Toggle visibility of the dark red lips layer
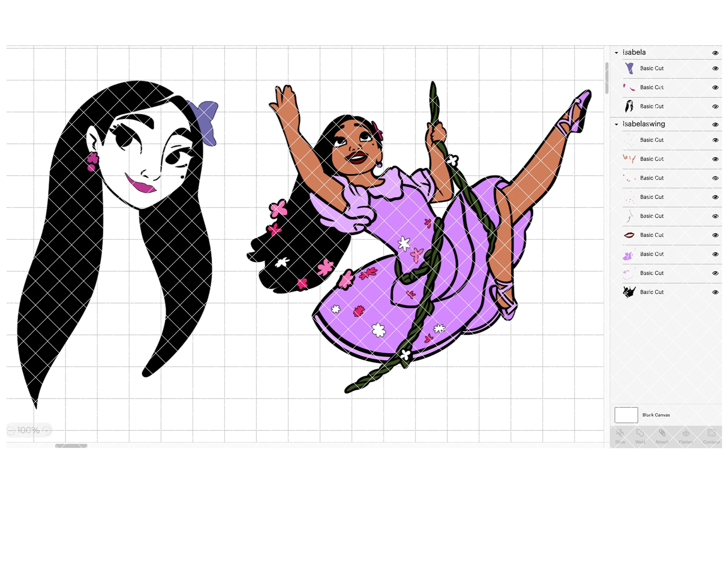The width and height of the screenshot is (728, 563). click(715, 235)
